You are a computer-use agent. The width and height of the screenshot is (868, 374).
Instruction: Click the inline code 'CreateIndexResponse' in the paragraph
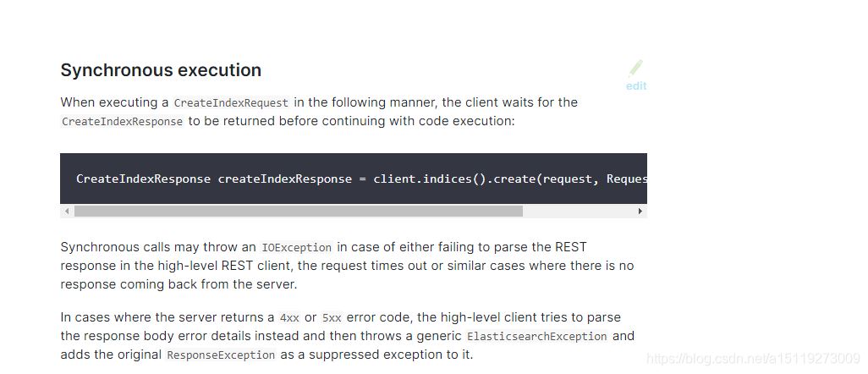[x=123, y=121]
